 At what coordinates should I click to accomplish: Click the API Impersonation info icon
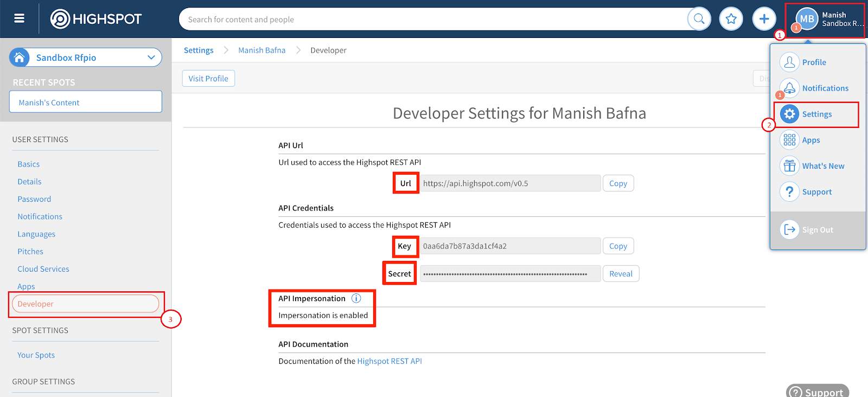click(x=356, y=298)
